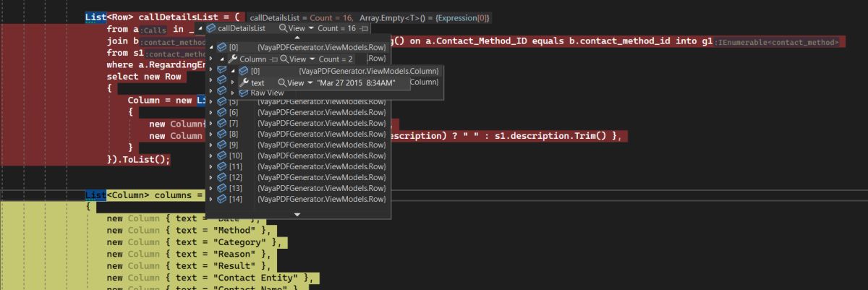This screenshot has width=868, height=290.
Task: Expand the [14] Row item
Action: tap(211, 199)
